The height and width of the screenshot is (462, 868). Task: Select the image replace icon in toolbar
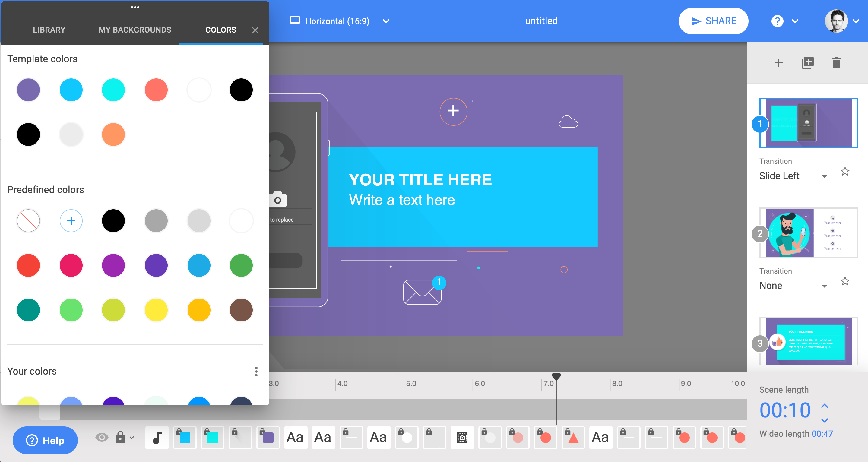pos(462,437)
